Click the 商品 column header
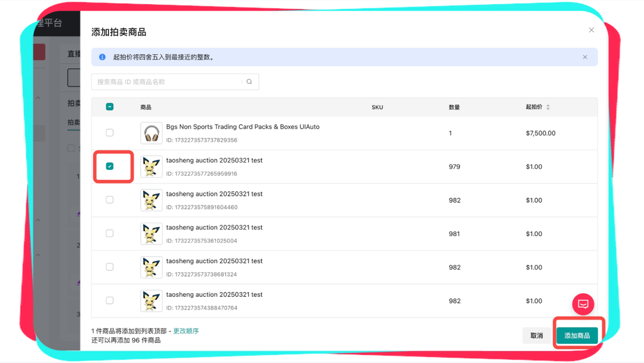This screenshot has width=644, height=363. pyautogui.click(x=146, y=107)
